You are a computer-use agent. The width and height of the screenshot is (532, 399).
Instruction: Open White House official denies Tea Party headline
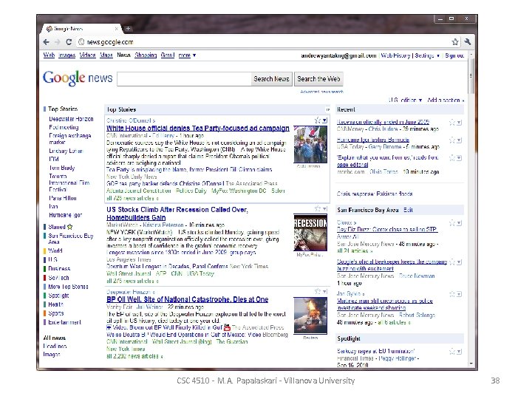point(198,129)
